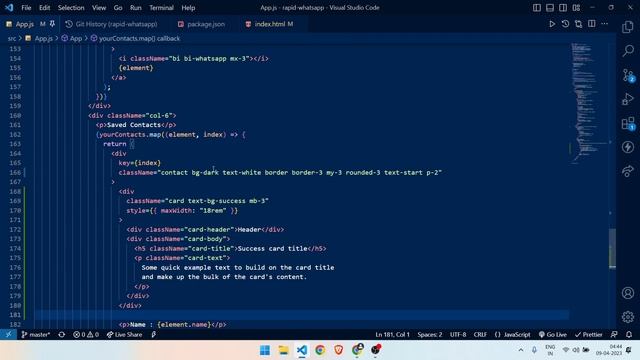This screenshot has width=640, height=360.
Task: Click App.js in the breadcrumb path
Action: point(43,38)
